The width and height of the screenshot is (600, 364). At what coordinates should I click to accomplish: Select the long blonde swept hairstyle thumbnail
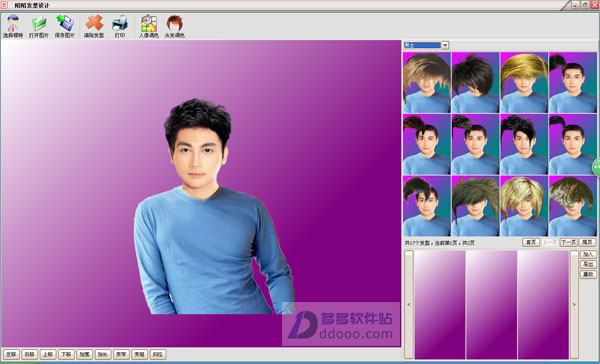[524, 83]
